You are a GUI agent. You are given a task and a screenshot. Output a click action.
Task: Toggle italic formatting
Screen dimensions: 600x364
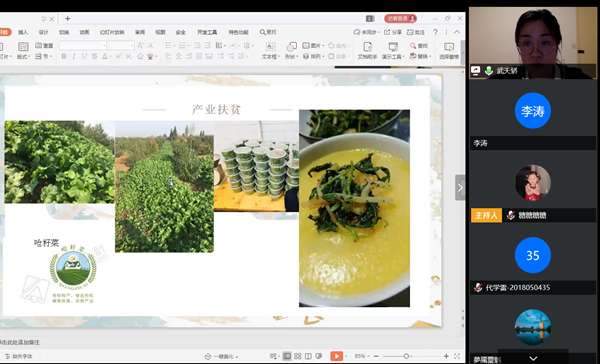tap(74, 57)
